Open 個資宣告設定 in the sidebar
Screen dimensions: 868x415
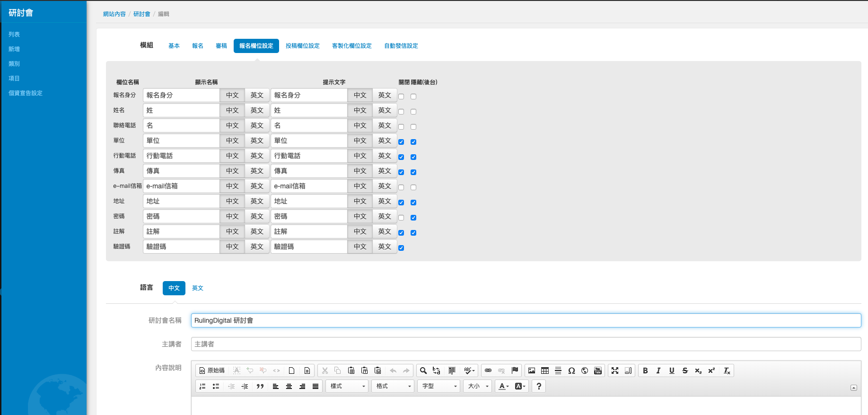coord(26,93)
